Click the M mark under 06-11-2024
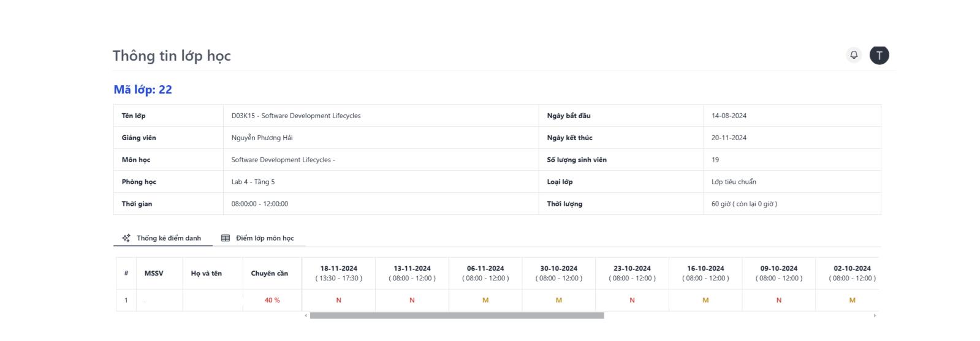 (x=485, y=300)
